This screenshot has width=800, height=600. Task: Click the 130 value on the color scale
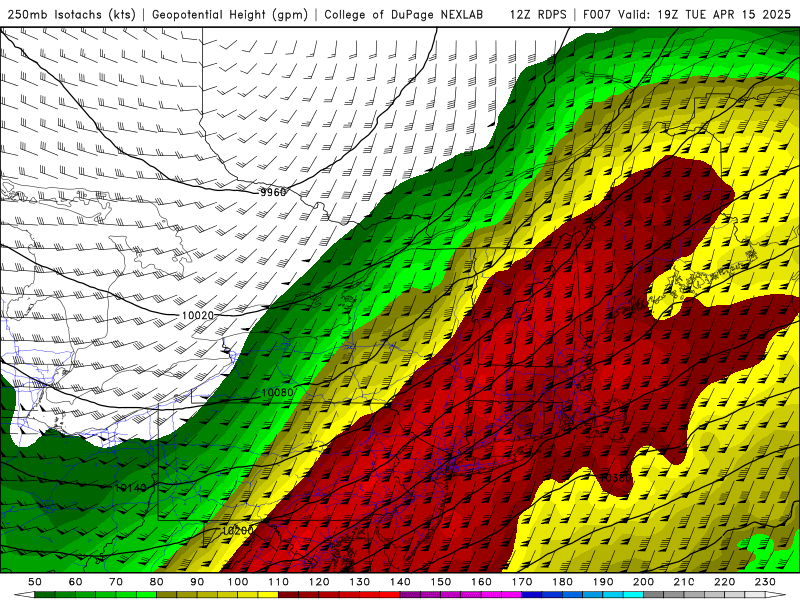point(360,582)
